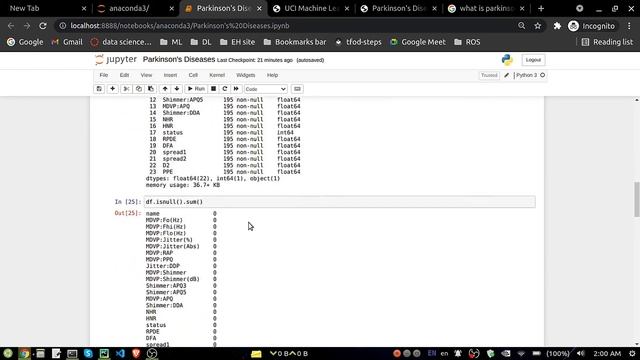This screenshot has width=640, height=360.
Task: Rename notebook title Parkinson's Diseases
Action: [179, 60]
